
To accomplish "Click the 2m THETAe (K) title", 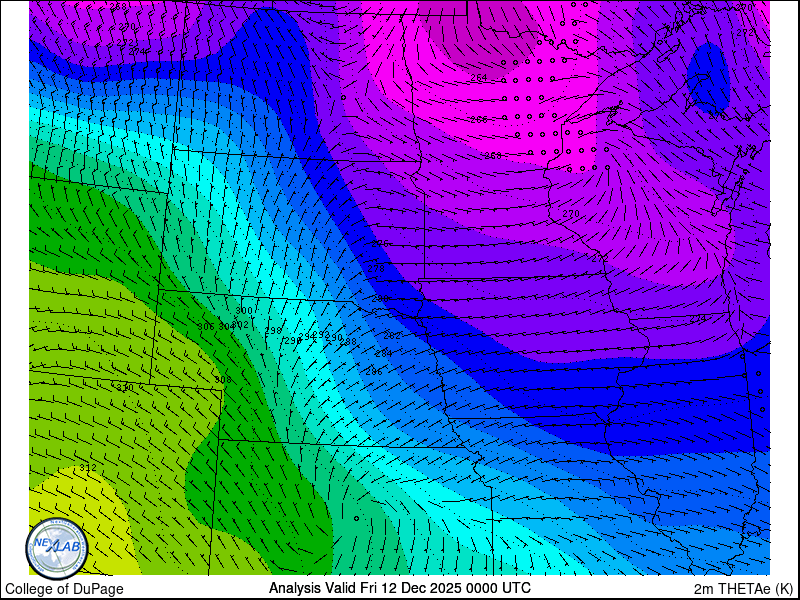I will 743,589.
